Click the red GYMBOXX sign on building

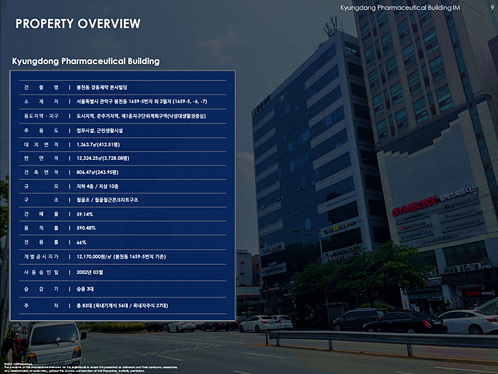414,207
